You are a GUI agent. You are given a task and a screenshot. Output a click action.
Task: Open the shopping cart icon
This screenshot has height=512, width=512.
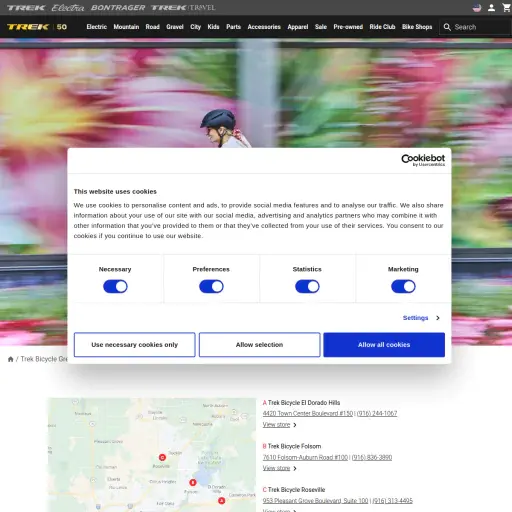(x=506, y=7)
